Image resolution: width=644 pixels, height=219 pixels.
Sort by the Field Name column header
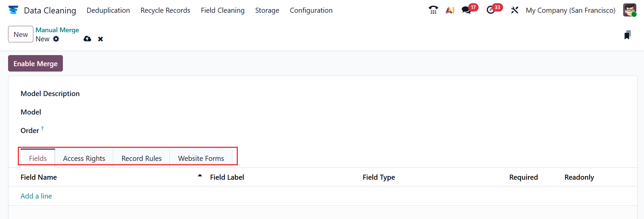[x=39, y=177]
